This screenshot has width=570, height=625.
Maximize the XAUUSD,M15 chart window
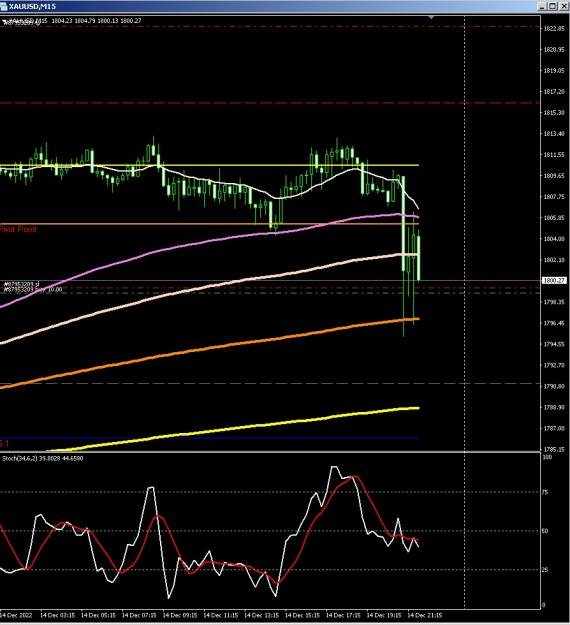click(552, 6)
